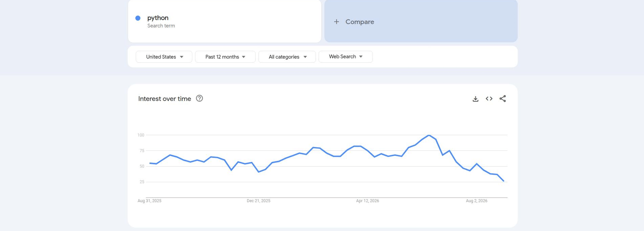Image resolution: width=644 pixels, height=231 pixels.
Task: Click the Interest over time heading
Action: (164, 99)
